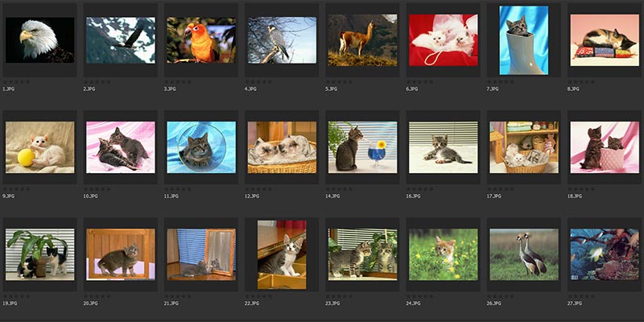Select the falcon on branch thumbnail 4.JPG
This screenshot has width=644, height=322.
(282, 39)
